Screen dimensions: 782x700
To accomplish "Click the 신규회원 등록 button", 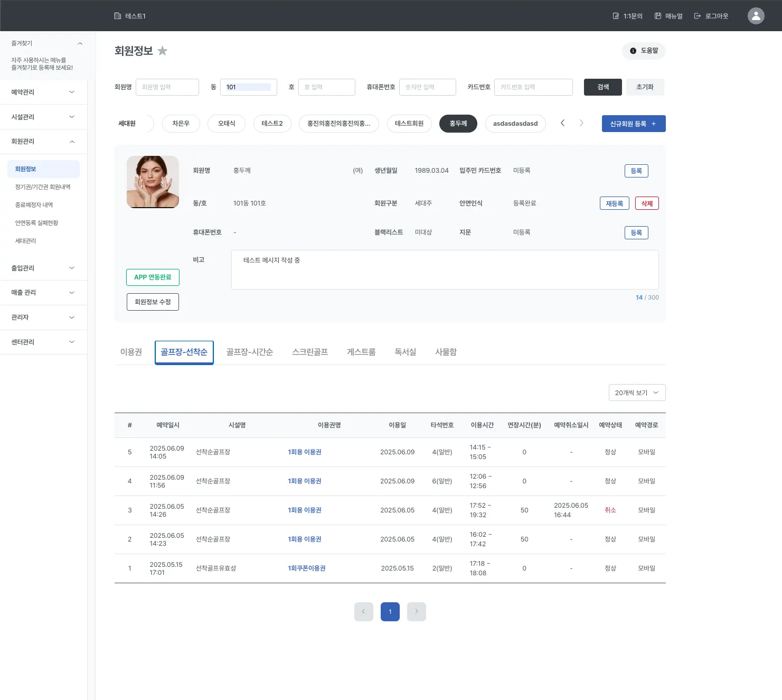I will pos(634,124).
